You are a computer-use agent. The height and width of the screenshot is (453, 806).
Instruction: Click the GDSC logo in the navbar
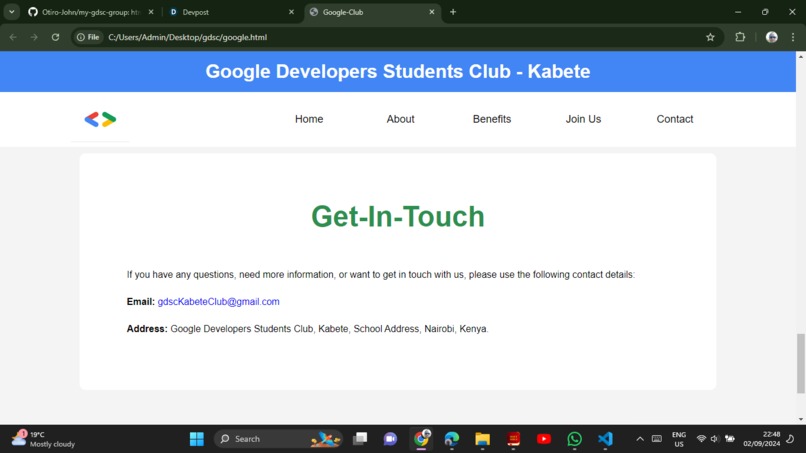pyautogui.click(x=100, y=119)
